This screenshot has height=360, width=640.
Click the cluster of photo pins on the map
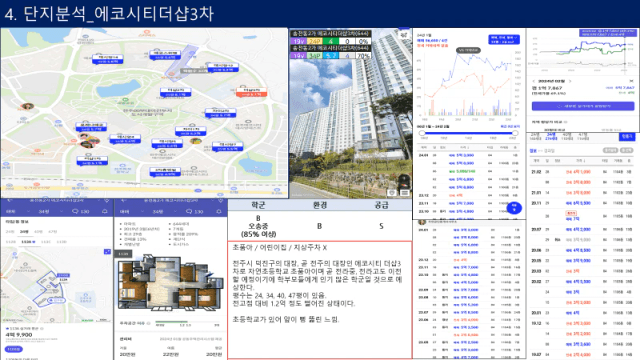[x=89, y=140]
